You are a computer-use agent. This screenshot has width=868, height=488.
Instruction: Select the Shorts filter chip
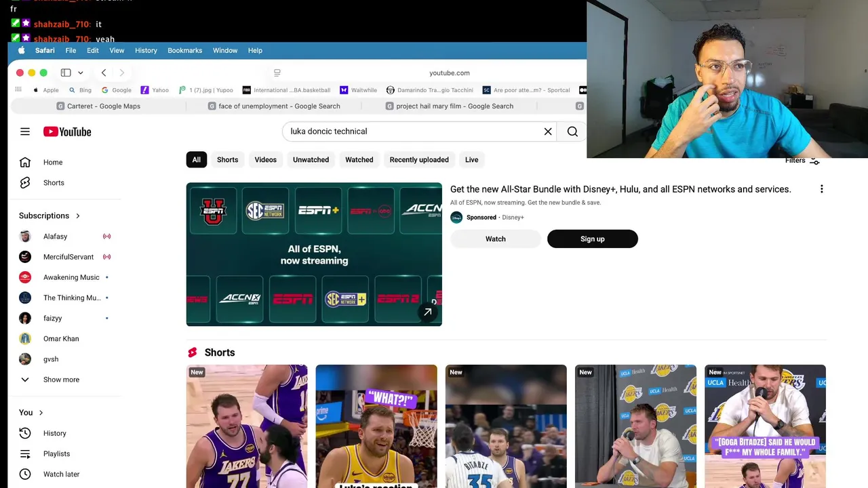[228, 160]
